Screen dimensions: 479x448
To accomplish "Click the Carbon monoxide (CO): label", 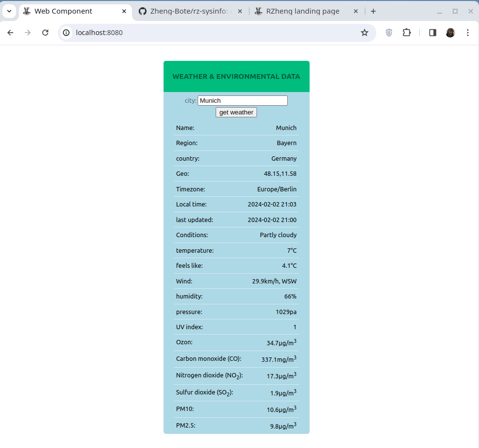I will pos(209,359).
